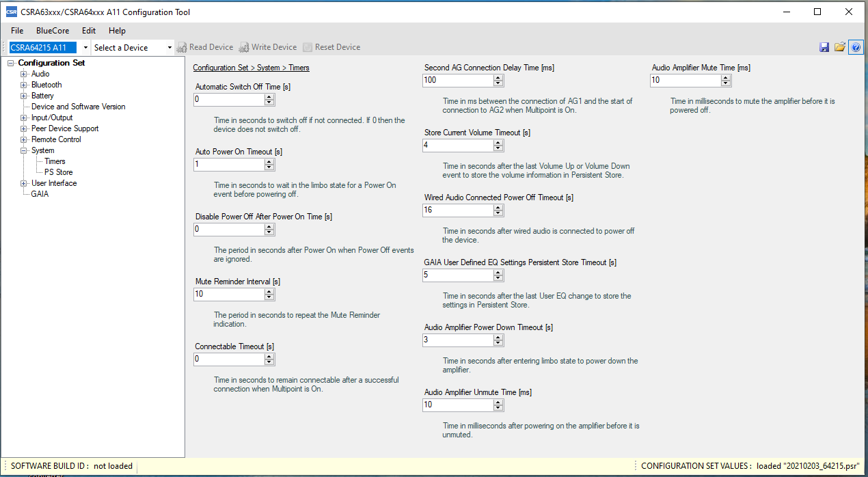The width and height of the screenshot is (868, 477).
Task: Click the blue floppy disk save icon
Action: [x=824, y=47]
